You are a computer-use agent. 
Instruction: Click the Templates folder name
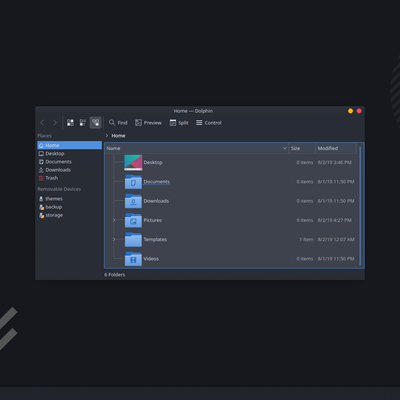click(155, 240)
